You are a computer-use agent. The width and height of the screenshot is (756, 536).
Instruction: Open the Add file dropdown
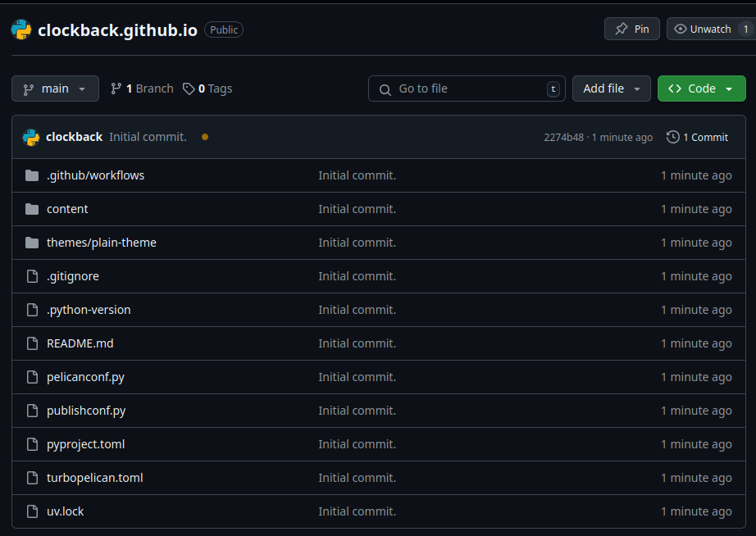tap(612, 89)
